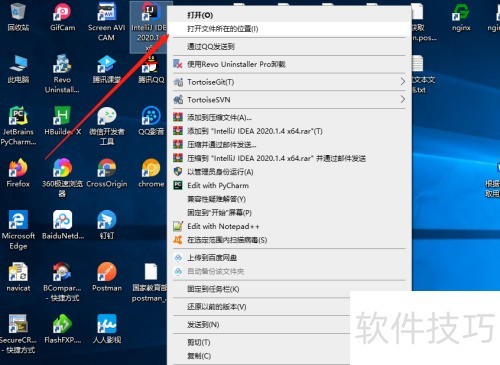Open the 发送到(N) submenu entry
This screenshot has height=365, width=500.
(x=260, y=324)
